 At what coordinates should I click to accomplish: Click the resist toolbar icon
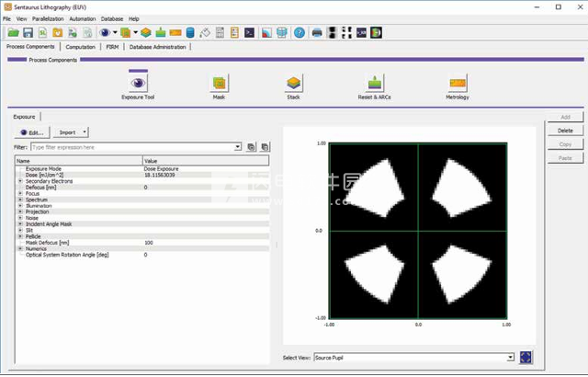[161, 33]
